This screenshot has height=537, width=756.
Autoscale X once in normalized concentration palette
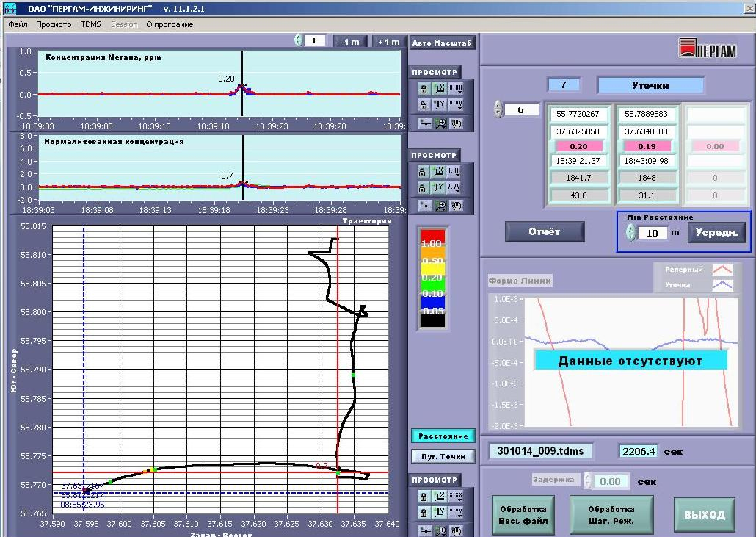(x=439, y=172)
